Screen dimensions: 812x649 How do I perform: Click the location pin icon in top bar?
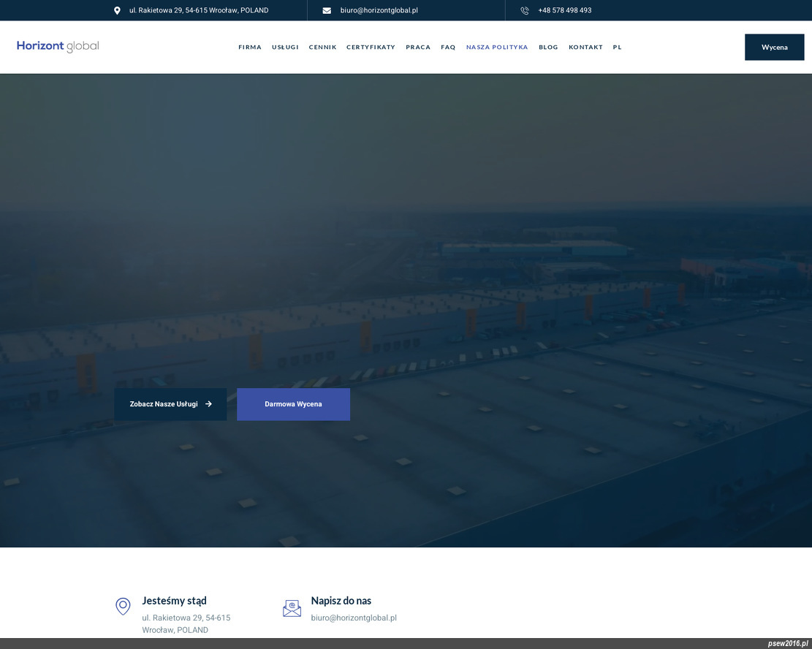117,10
